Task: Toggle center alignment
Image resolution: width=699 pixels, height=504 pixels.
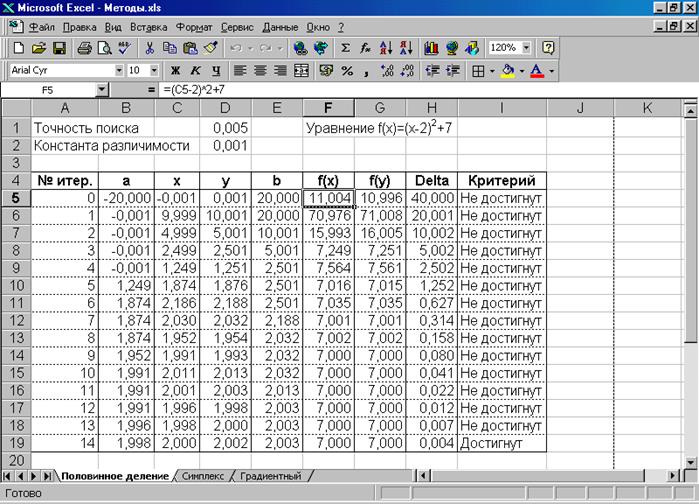Action: click(260, 70)
